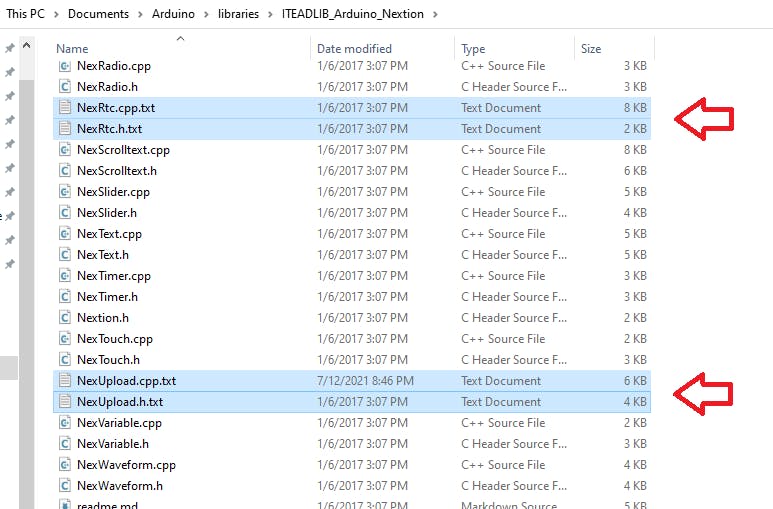Viewport: 773px width, 509px height.
Task: Select the file name Nextion.h
Action: point(103,318)
